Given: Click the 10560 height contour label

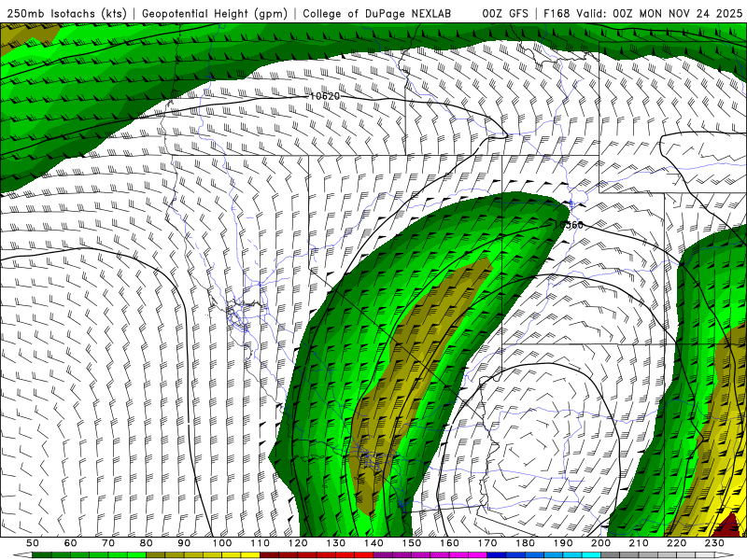Looking at the screenshot, I should tap(568, 225).
